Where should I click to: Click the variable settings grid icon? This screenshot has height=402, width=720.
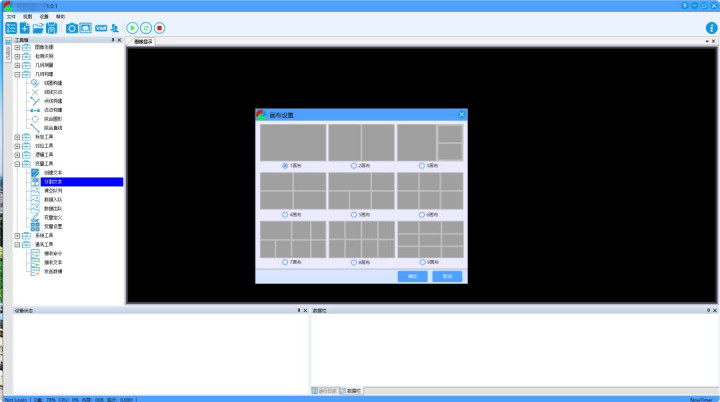(35, 226)
